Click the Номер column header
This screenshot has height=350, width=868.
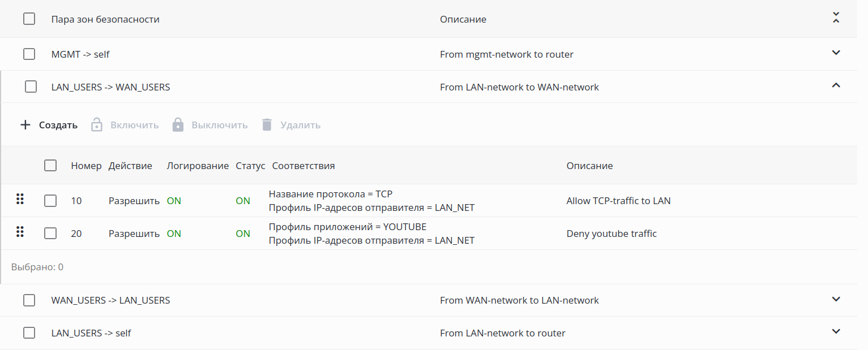tap(86, 166)
